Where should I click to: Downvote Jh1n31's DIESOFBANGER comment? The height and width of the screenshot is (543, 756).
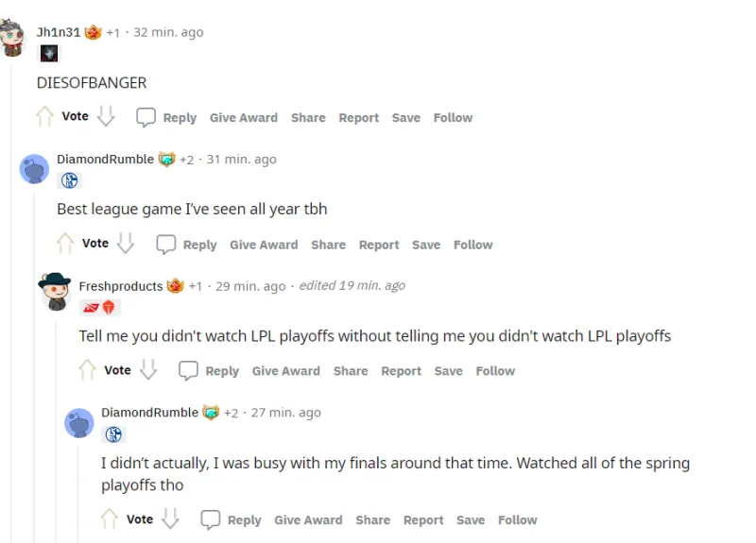(106, 117)
